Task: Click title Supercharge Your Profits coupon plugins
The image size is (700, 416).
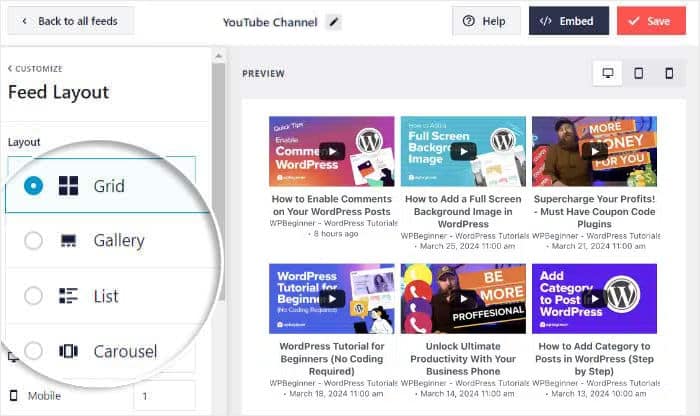Action: [x=595, y=212]
